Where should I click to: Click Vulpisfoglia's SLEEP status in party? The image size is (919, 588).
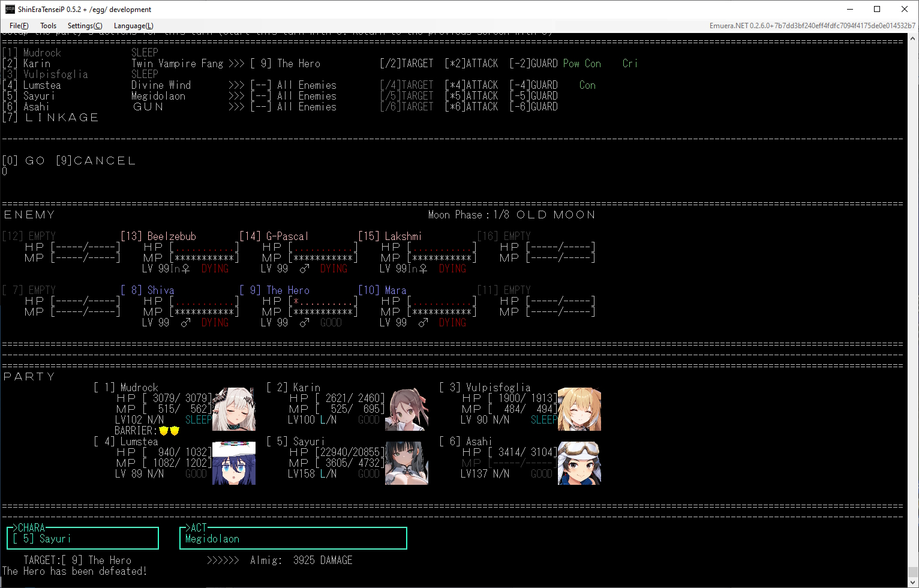pyautogui.click(x=544, y=420)
